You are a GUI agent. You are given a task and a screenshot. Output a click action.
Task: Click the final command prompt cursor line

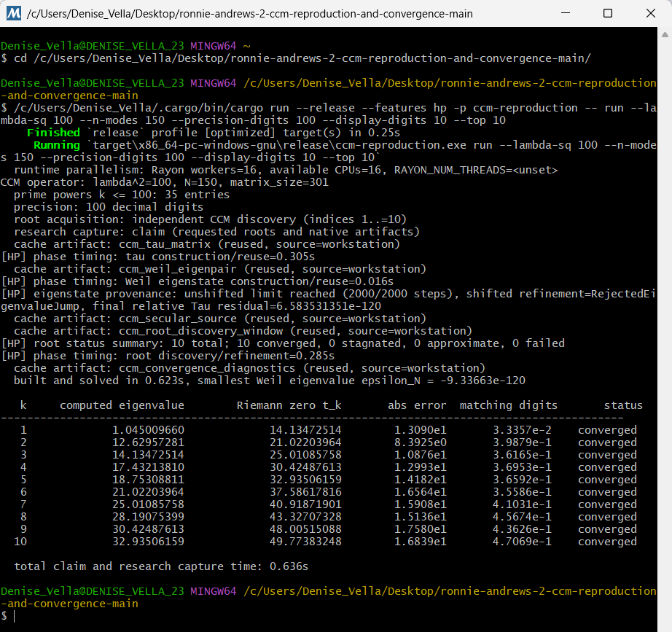click(9, 616)
